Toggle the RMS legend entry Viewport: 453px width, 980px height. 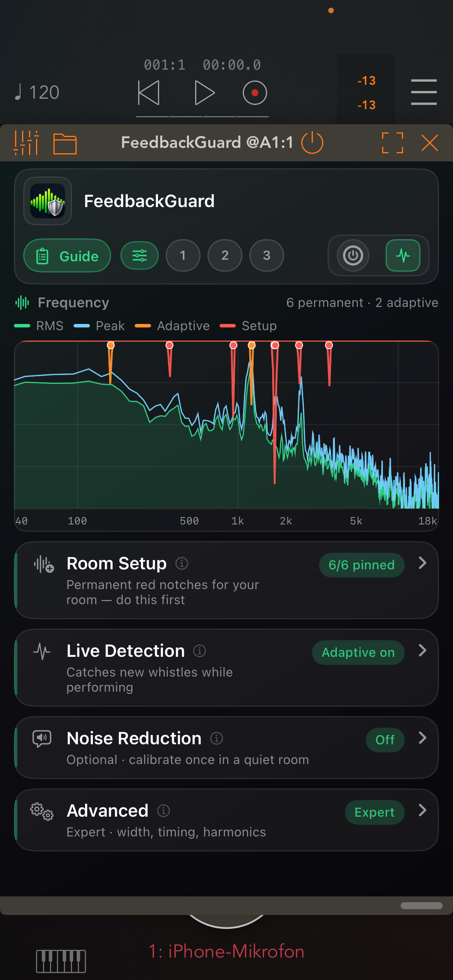pos(39,326)
